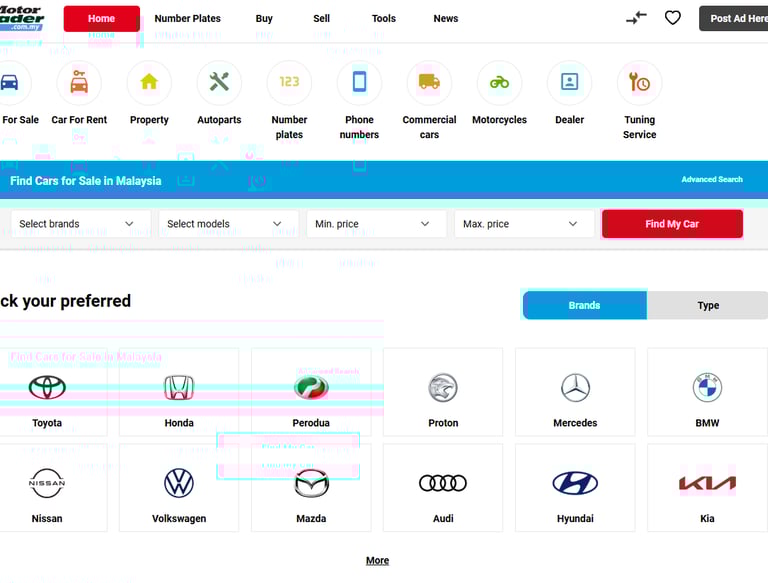Click the Tuning Service label
The image size is (768, 583).
tap(639, 127)
